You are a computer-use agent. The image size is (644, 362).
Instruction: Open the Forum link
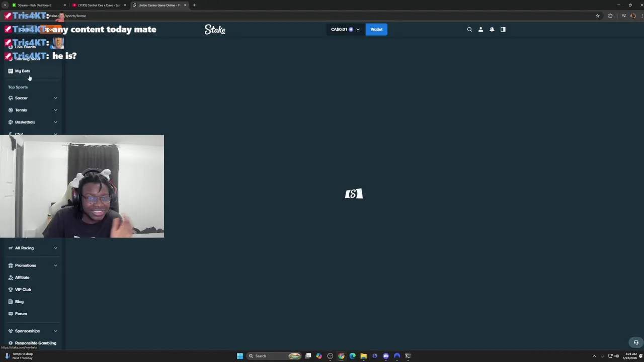tap(21, 314)
